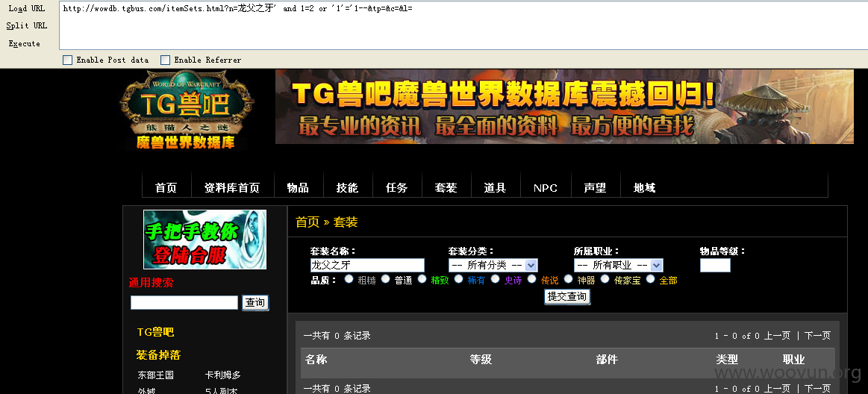Select the 史诗 quality radio button

tap(495, 279)
